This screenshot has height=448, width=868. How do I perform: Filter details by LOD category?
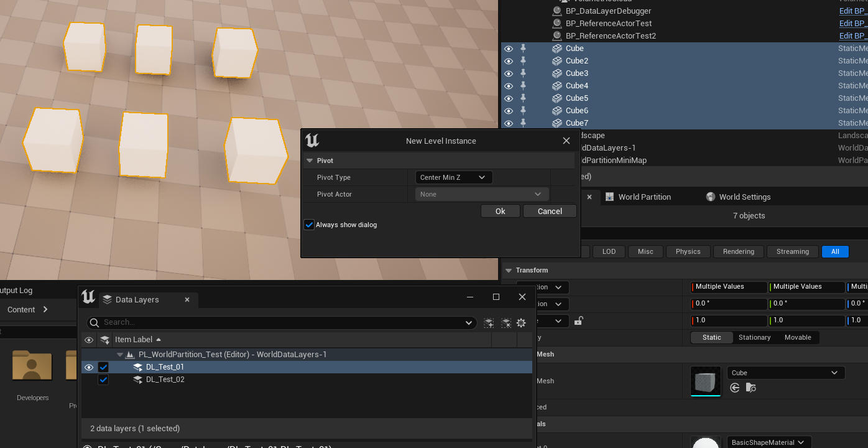click(609, 251)
